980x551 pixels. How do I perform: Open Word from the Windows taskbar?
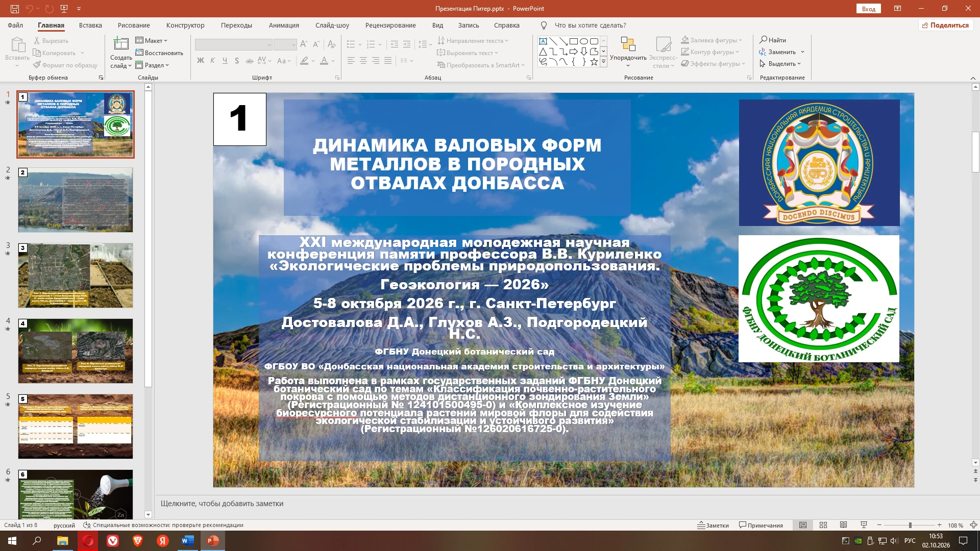tap(188, 541)
